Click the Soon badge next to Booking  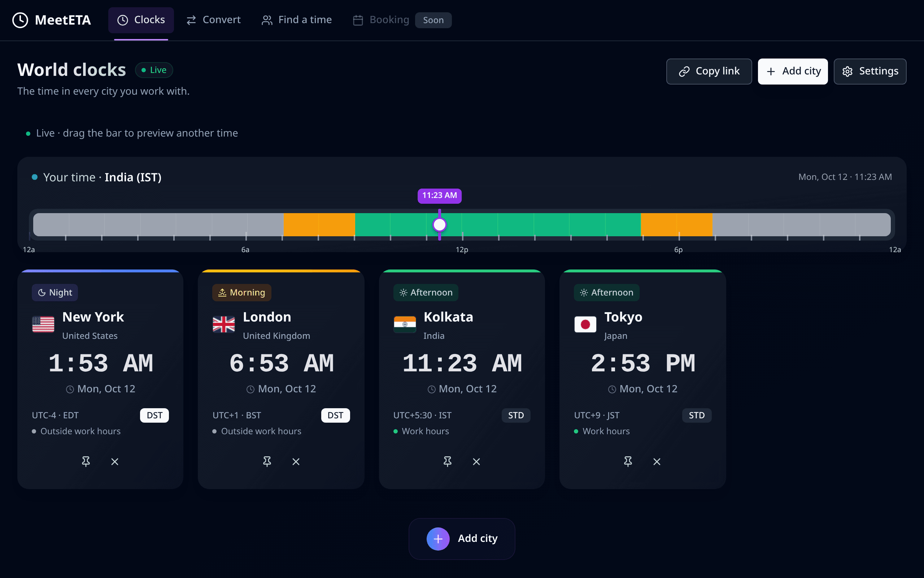coord(433,20)
